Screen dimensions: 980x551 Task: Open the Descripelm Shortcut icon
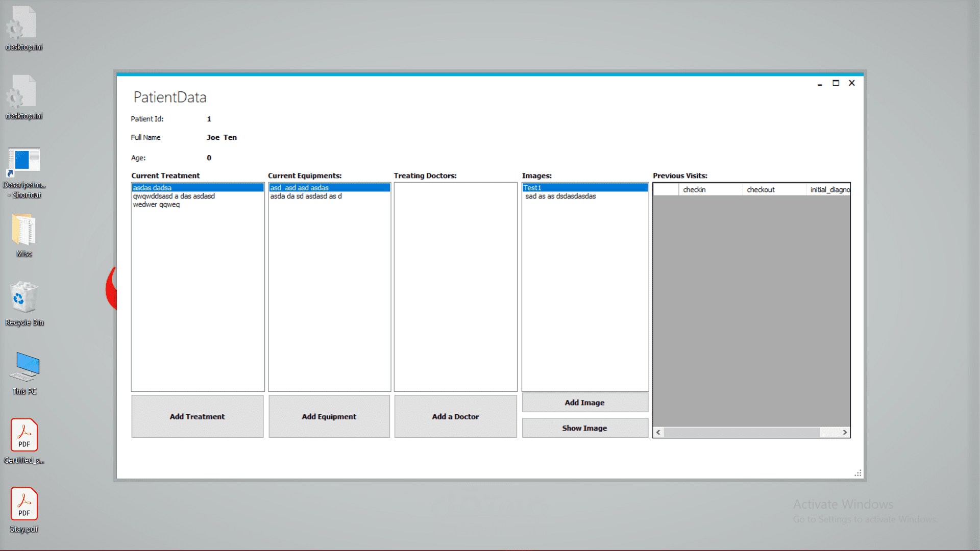point(24,162)
